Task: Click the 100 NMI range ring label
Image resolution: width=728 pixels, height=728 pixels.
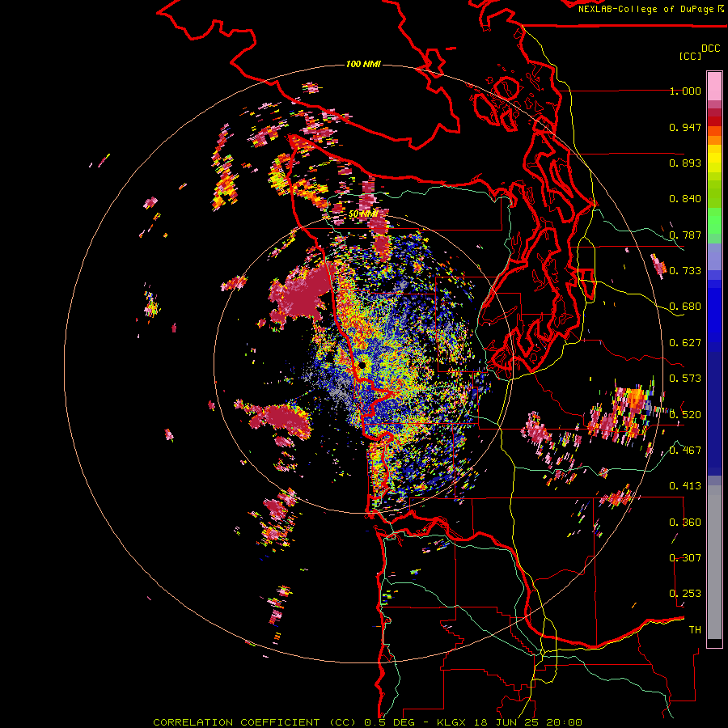Action: tap(363, 64)
